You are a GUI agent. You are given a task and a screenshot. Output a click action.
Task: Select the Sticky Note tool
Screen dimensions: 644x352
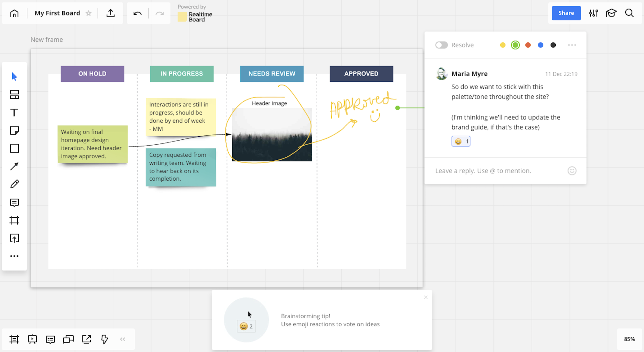pyautogui.click(x=14, y=130)
